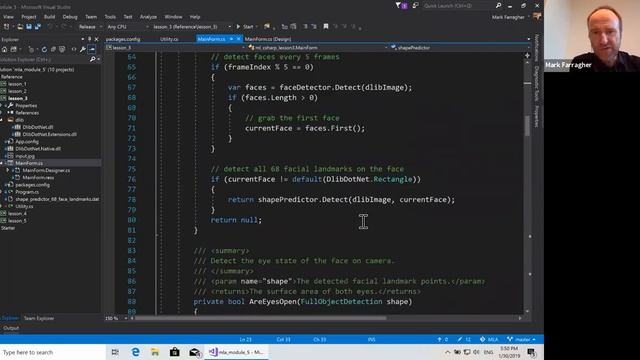This screenshot has width=640, height=360.
Task: Open the Output panel tab
Action: pos(11,328)
